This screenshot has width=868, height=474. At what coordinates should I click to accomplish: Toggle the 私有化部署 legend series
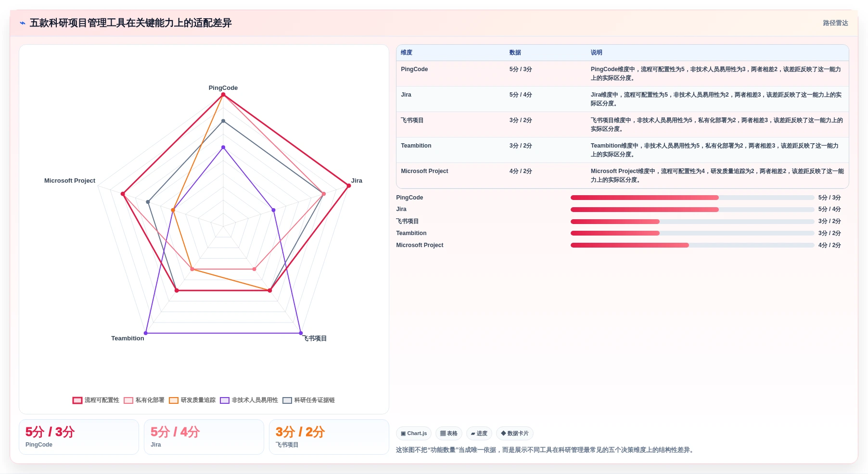144,400
